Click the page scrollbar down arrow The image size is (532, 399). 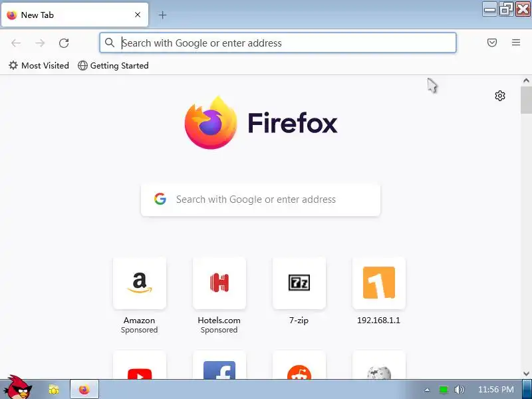[x=526, y=374]
